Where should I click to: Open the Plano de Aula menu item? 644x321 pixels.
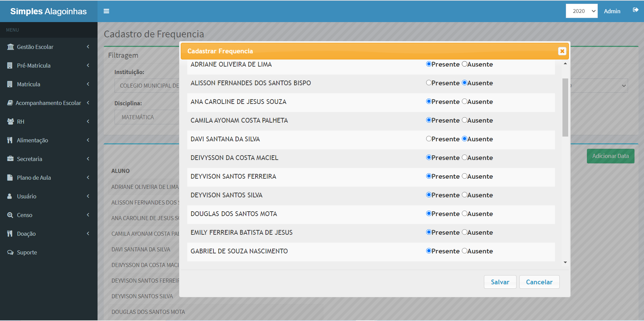coord(49,178)
